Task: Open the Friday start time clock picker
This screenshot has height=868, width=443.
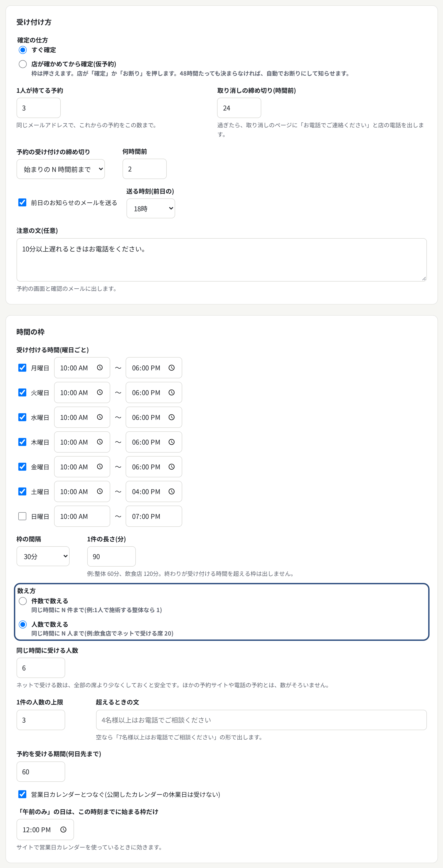Action: pos(100,467)
